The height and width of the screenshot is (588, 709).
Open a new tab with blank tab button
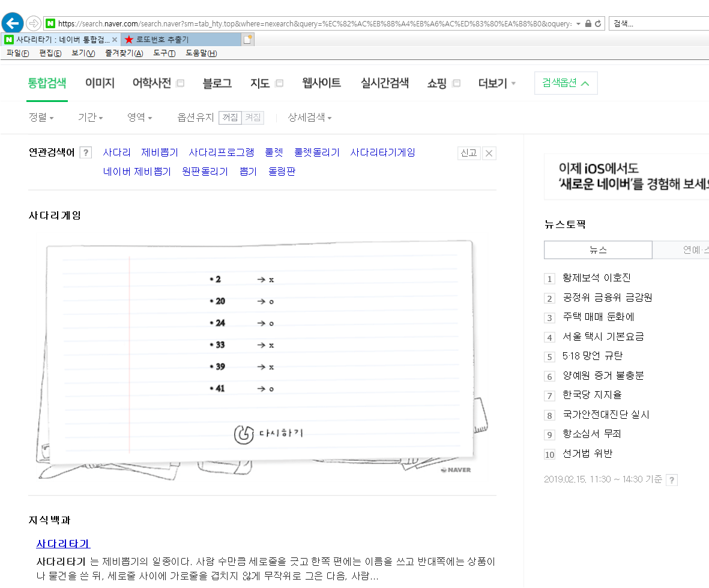click(x=247, y=40)
